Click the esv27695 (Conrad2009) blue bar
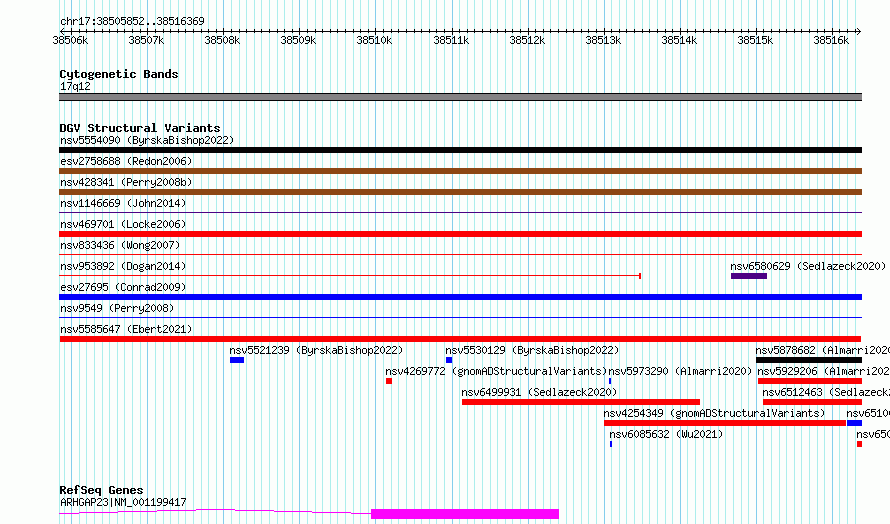 [x=460, y=297]
